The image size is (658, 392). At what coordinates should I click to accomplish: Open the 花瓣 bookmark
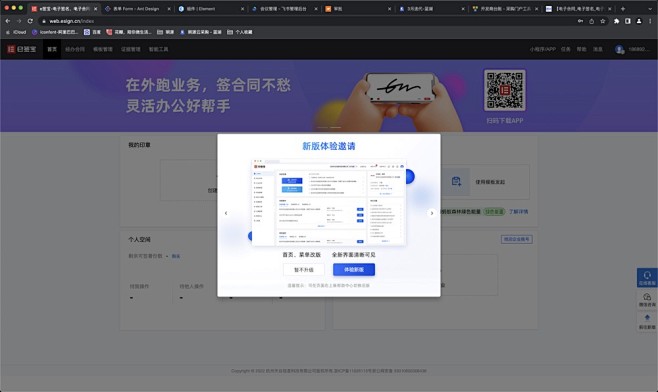[129, 32]
